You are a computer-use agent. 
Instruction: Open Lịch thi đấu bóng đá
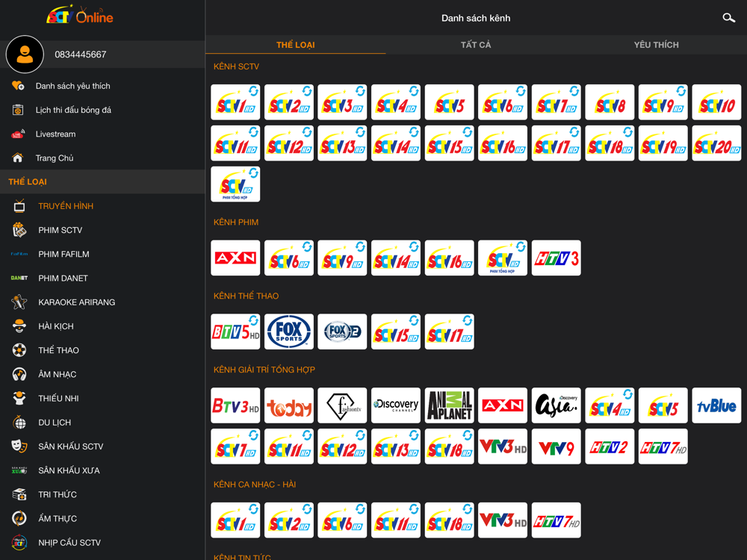[102, 110]
